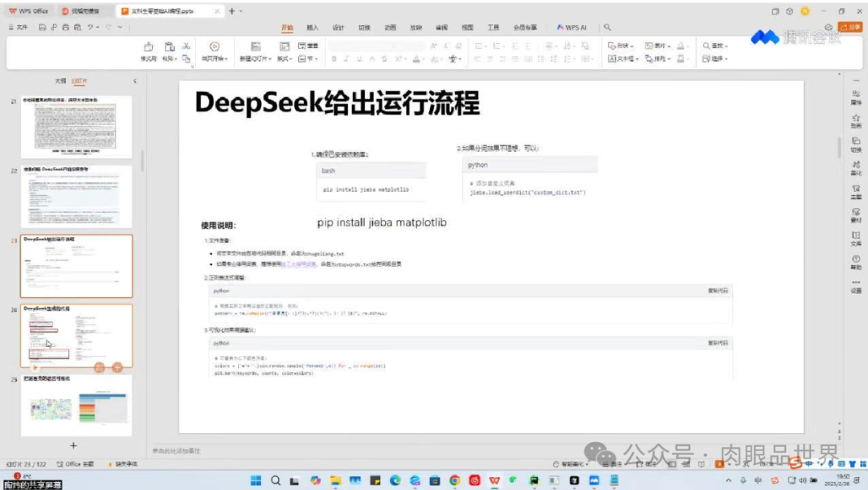The height and width of the screenshot is (490, 868).
Task: Select slide 22 thumbnail
Action: [76, 196]
